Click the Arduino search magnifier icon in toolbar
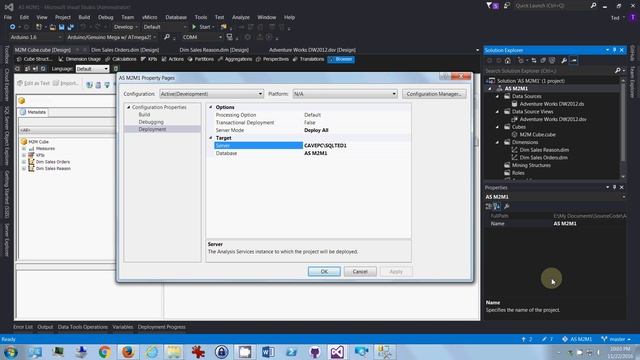 [167, 37]
